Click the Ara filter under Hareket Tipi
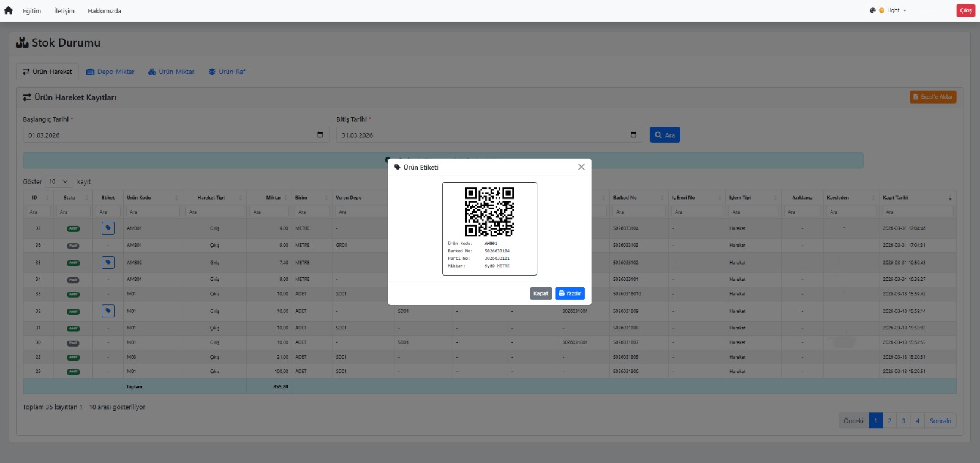This screenshot has height=463, width=980. click(x=215, y=212)
